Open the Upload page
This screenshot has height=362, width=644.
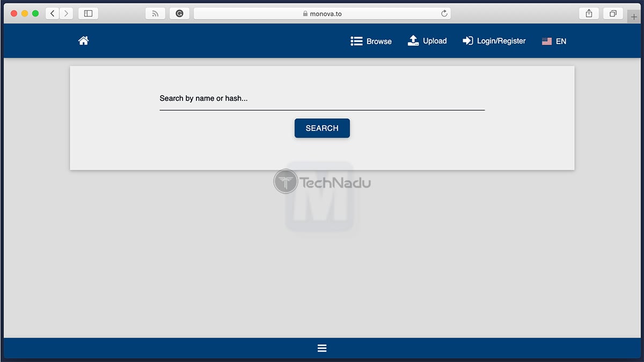click(427, 41)
